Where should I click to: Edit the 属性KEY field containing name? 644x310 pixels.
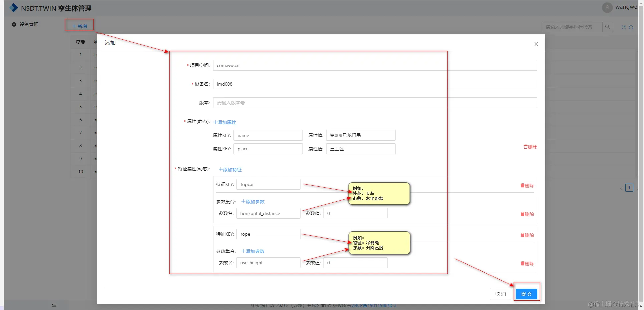tap(268, 135)
